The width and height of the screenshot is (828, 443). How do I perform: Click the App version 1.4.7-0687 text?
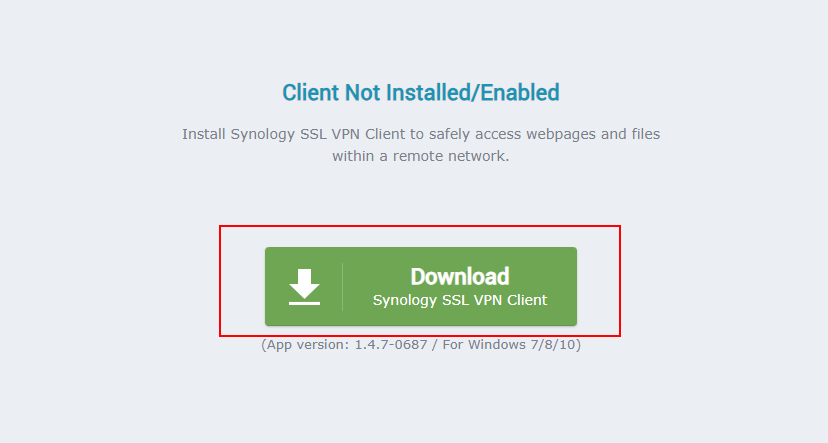(344, 345)
